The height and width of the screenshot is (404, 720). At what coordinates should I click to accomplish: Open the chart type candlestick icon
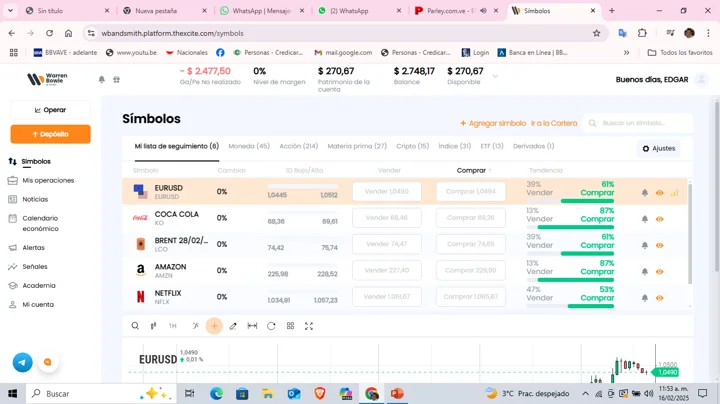tap(153, 326)
